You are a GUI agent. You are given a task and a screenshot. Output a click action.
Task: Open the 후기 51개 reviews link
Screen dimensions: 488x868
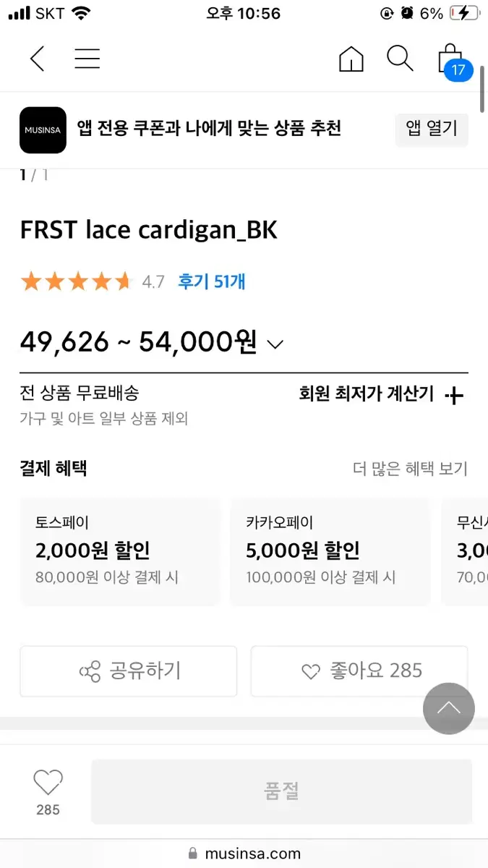[x=212, y=281]
